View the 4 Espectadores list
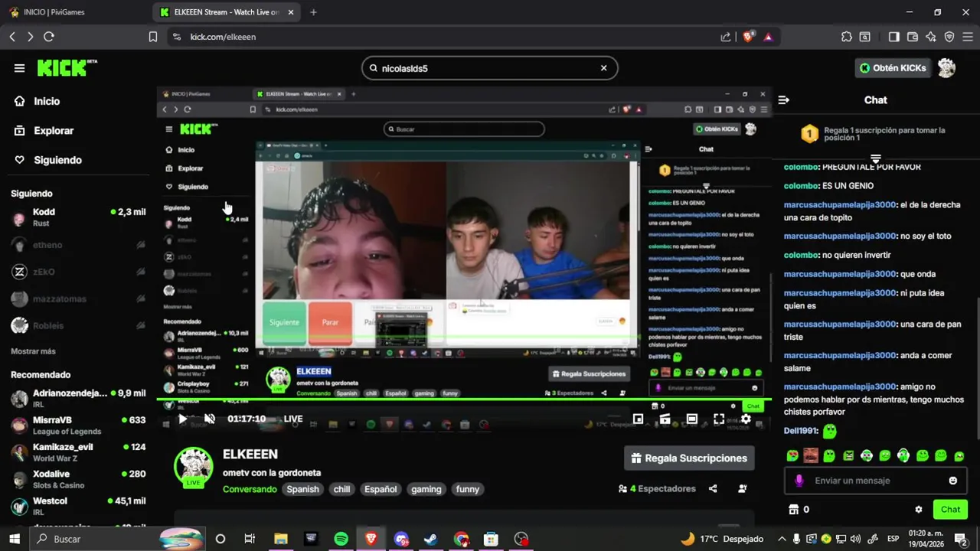Screen dimensions: 980x551 657,488
